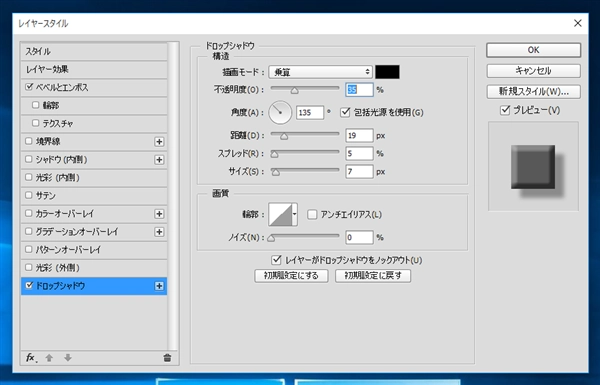This screenshot has width=600, height=385.
Task: Add another グラデーションオーバーレイ with plus icon
Action: 159,232
